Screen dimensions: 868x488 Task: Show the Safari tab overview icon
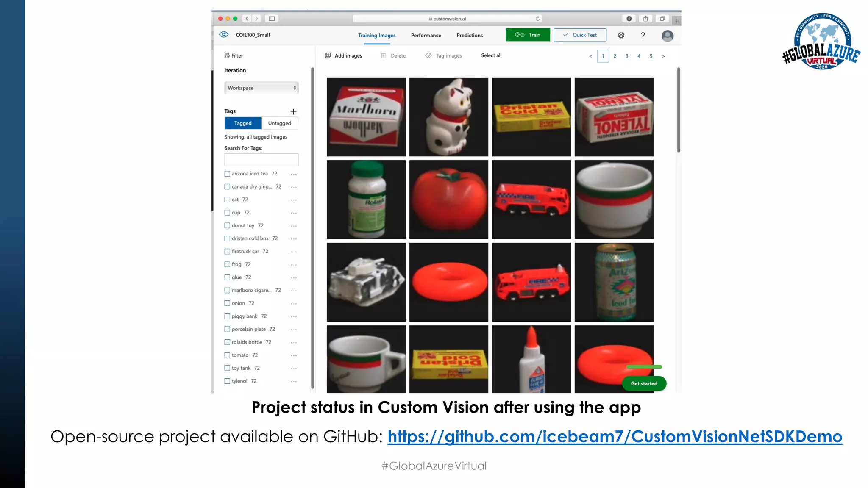click(x=662, y=19)
